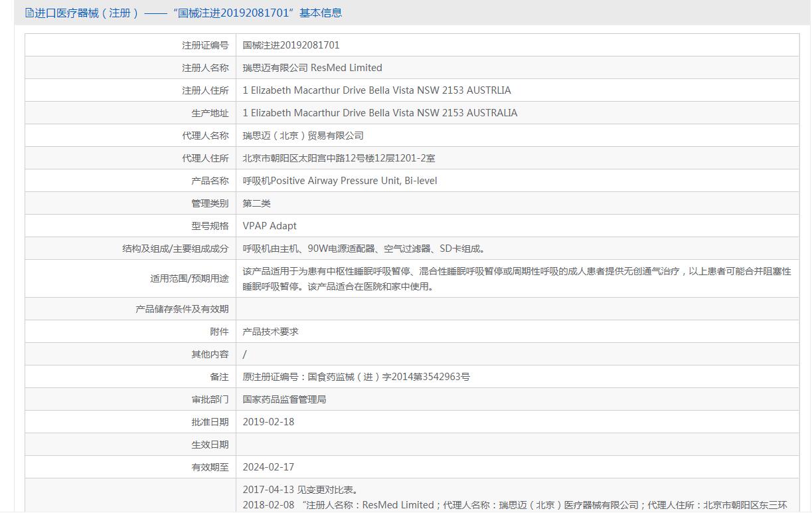Select expiry date 2024-02-17
The height and width of the screenshot is (513, 812).
tap(268, 467)
